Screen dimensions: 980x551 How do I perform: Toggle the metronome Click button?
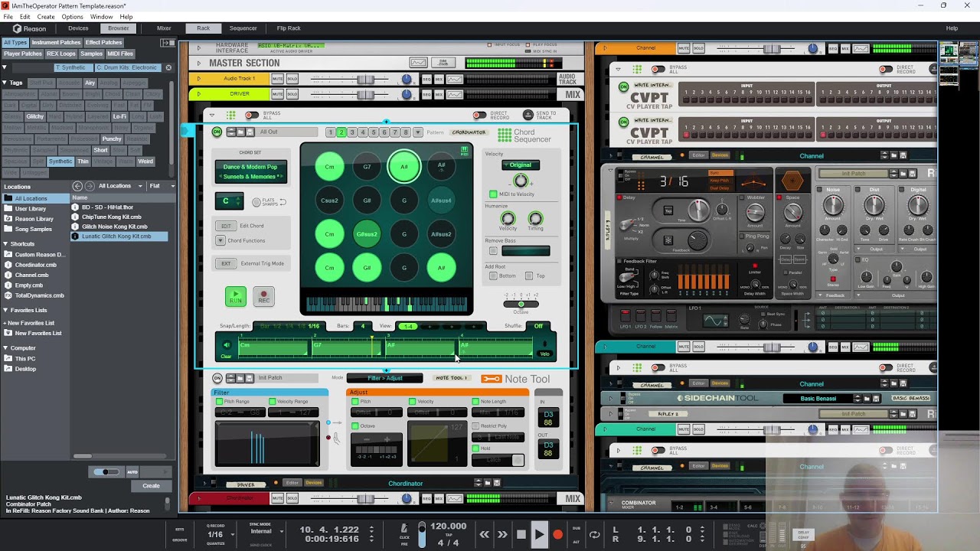click(x=405, y=530)
